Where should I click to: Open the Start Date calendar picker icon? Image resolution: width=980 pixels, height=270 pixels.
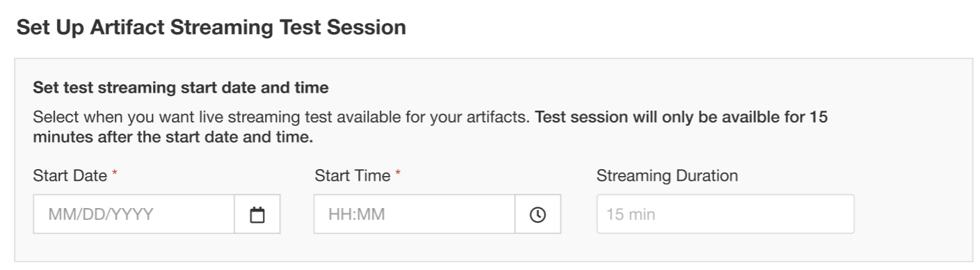coord(257,214)
